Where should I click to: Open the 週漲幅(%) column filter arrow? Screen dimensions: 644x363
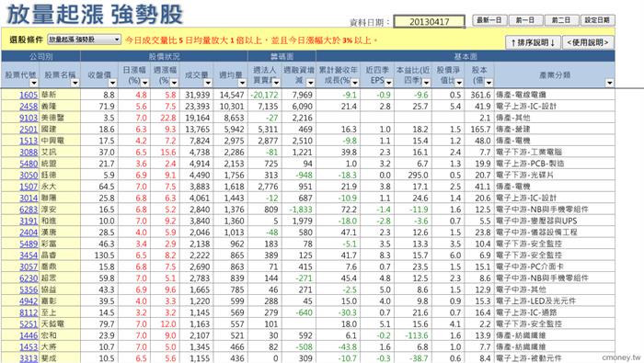pyautogui.click(x=175, y=83)
